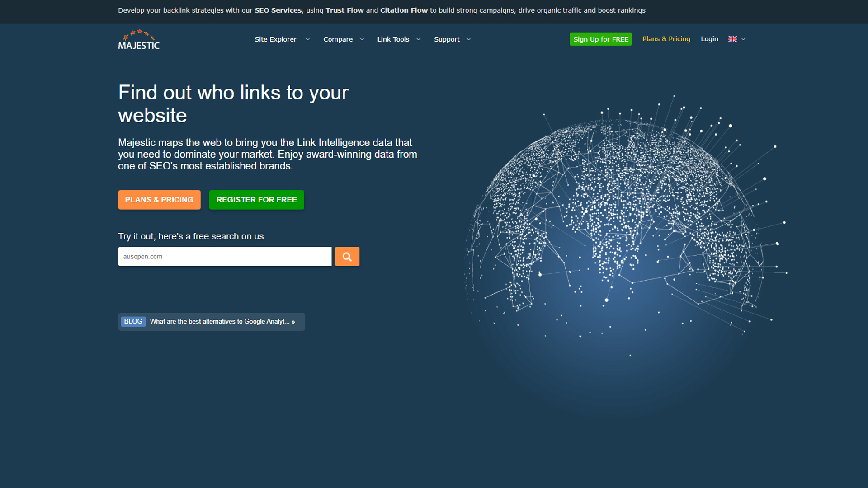Expand the Compare menu chevron
This screenshot has width=868, height=488.
pyautogui.click(x=362, y=39)
